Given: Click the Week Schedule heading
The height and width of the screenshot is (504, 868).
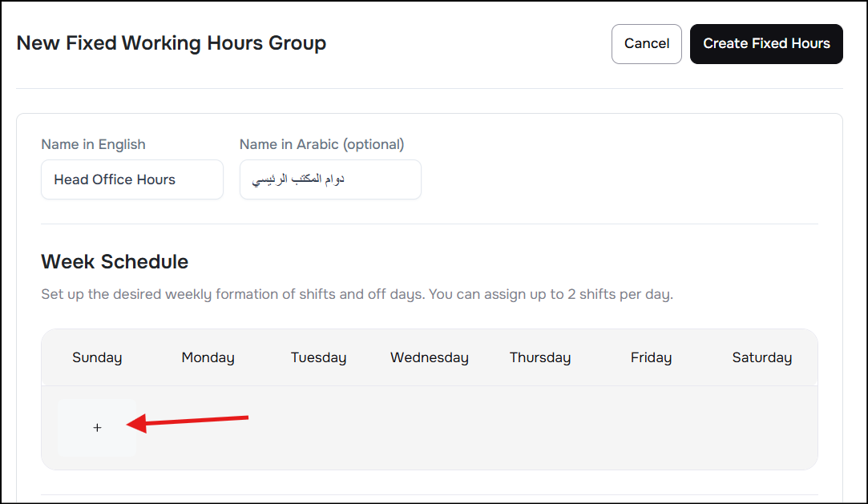Looking at the screenshot, I should coord(115,262).
